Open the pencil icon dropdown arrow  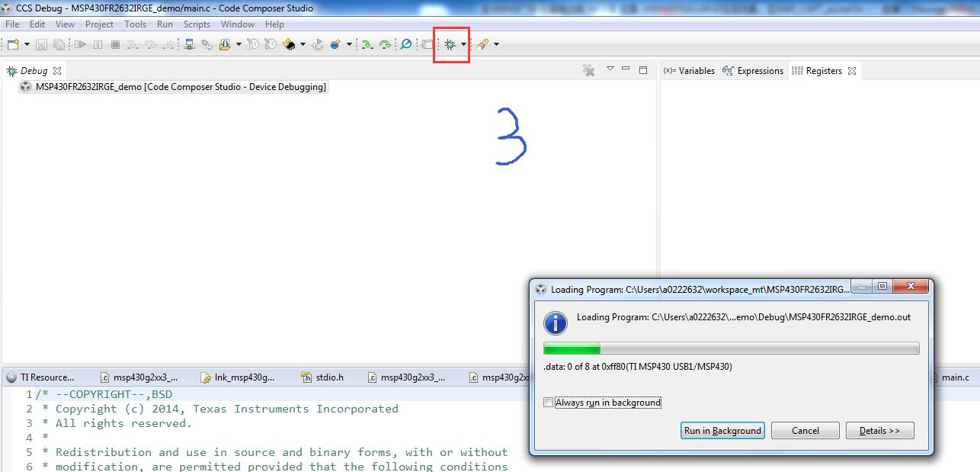pyautogui.click(x=497, y=45)
